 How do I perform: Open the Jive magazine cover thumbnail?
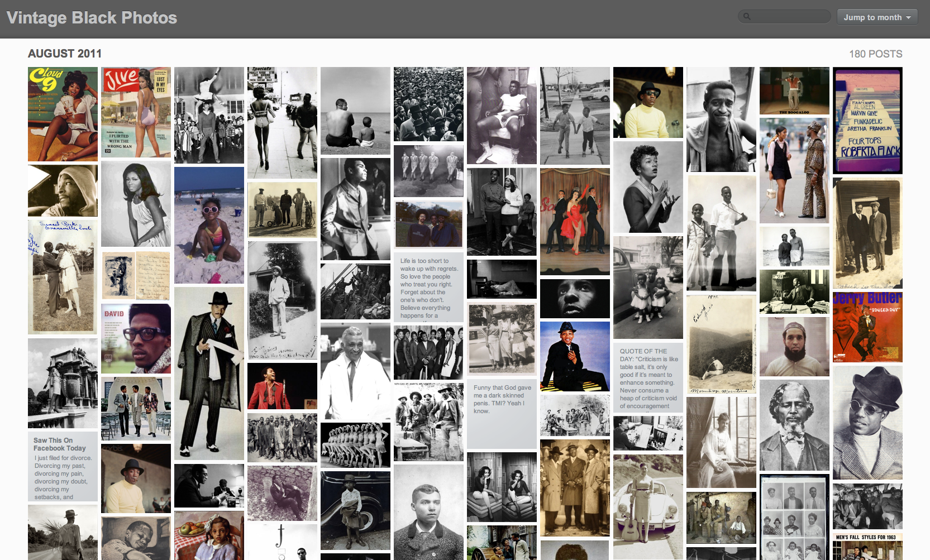[x=136, y=112]
